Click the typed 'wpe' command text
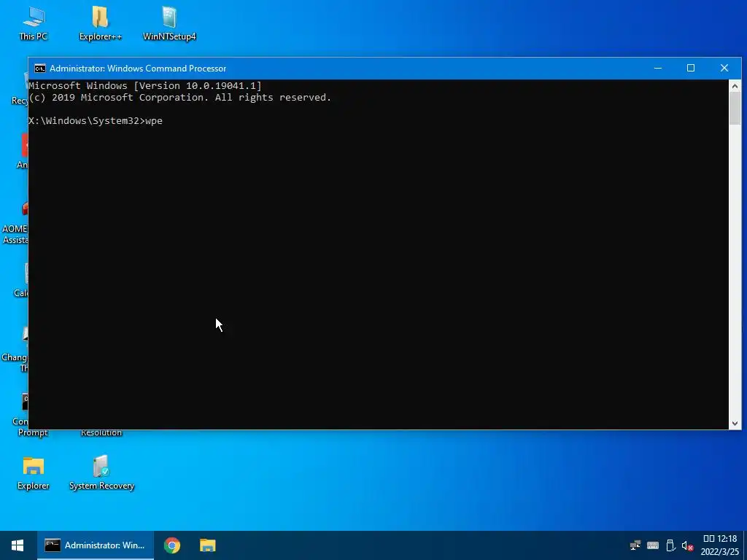This screenshot has height=560, width=747. click(154, 121)
